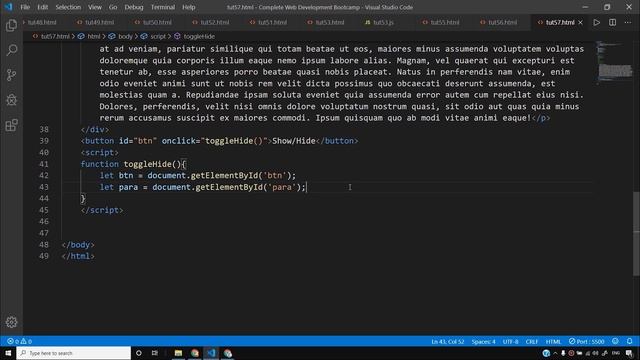This screenshot has width=640, height=360.
Task: Click line number 43 in gutter
Action: tap(44, 187)
